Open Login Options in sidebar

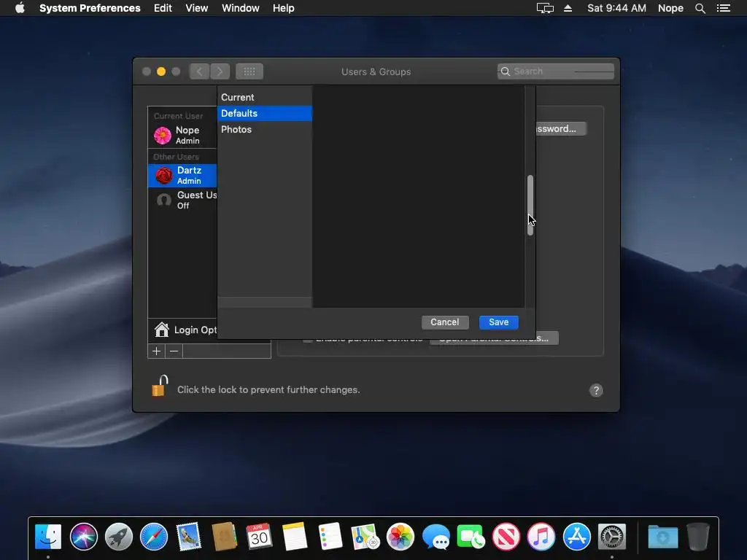[183, 330]
